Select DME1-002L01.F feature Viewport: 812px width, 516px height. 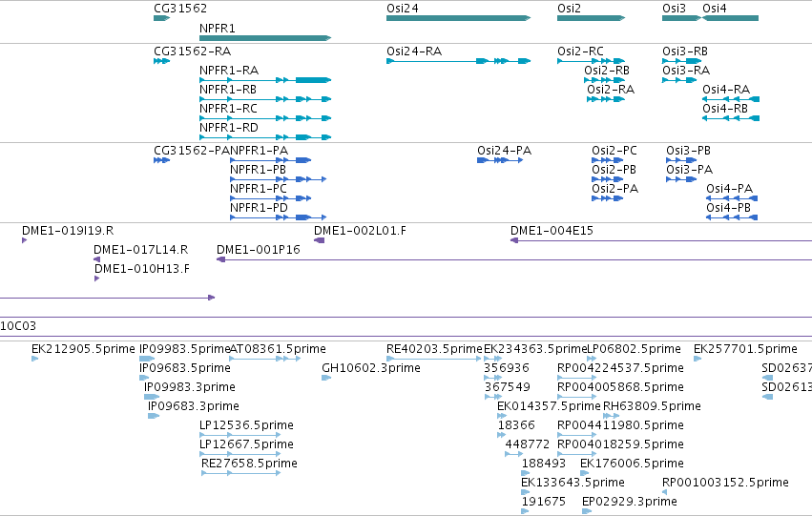click(x=319, y=240)
